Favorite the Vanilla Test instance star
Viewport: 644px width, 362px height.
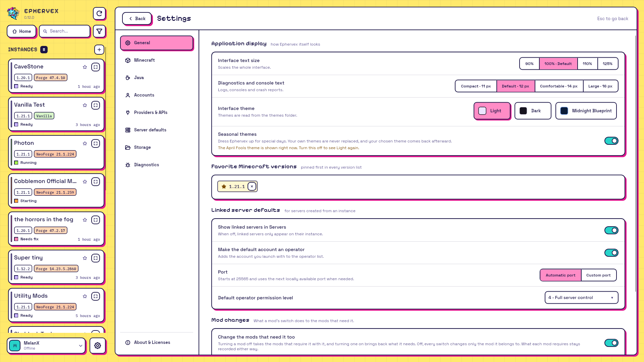(x=85, y=105)
